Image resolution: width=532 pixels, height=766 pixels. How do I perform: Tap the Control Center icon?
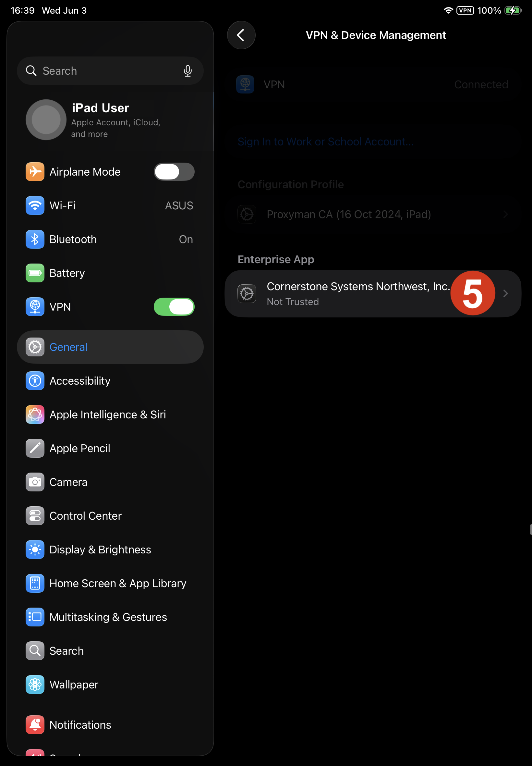[35, 516]
